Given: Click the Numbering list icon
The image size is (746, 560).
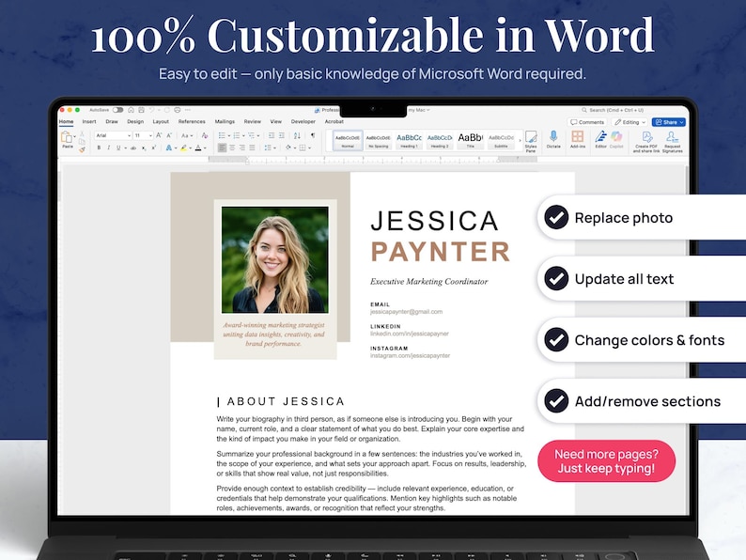Looking at the screenshot, I should click(237, 135).
